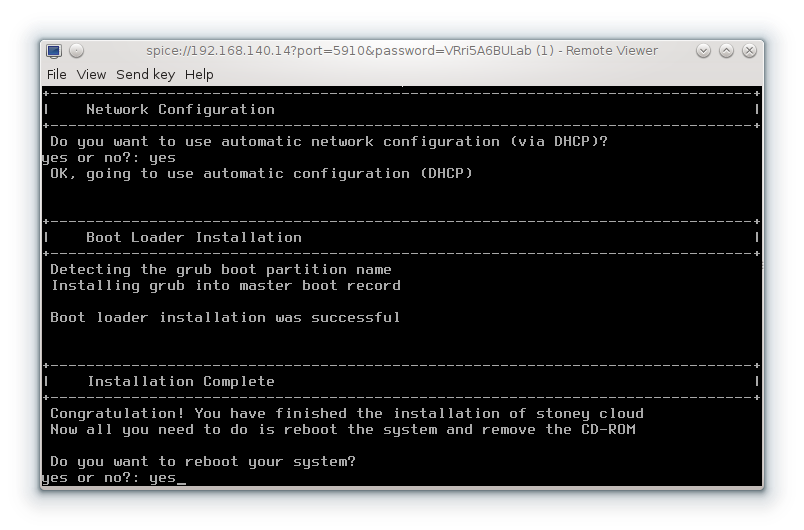Image resolution: width=804 pixels, height=530 pixels.
Task: Minimize the Remote Viewer window
Action: (703, 51)
